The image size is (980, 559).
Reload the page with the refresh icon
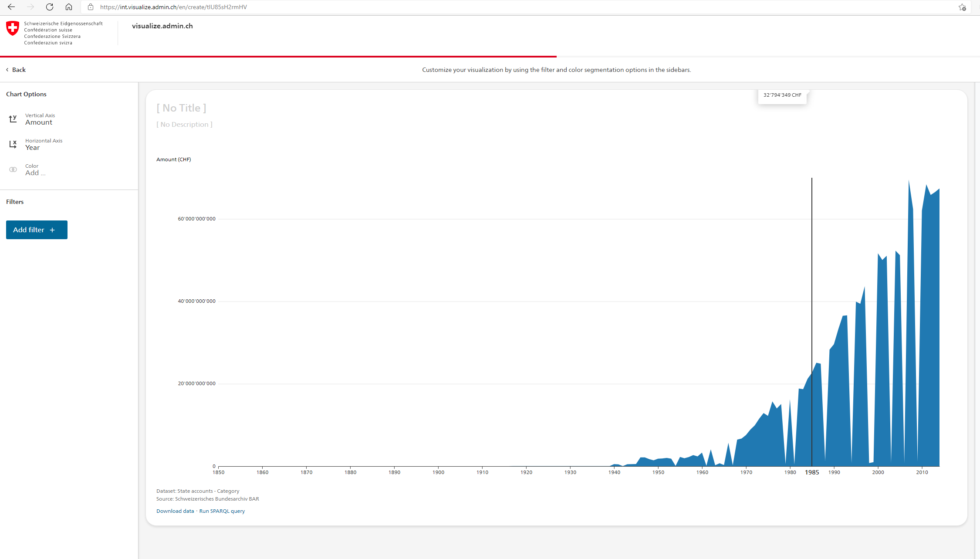49,7
